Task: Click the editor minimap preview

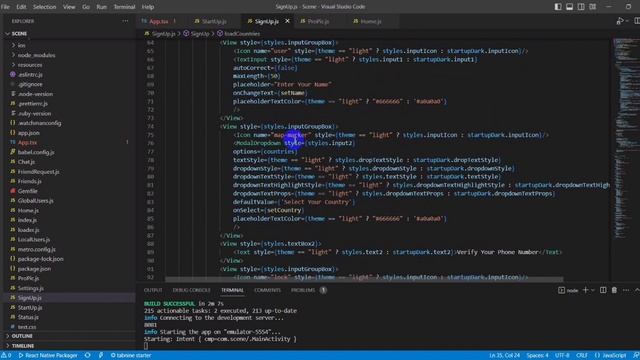Action: click(x=626, y=139)
